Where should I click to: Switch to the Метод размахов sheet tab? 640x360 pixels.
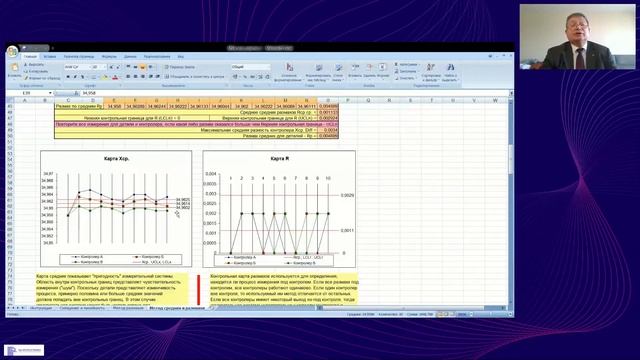coord(128,308)
